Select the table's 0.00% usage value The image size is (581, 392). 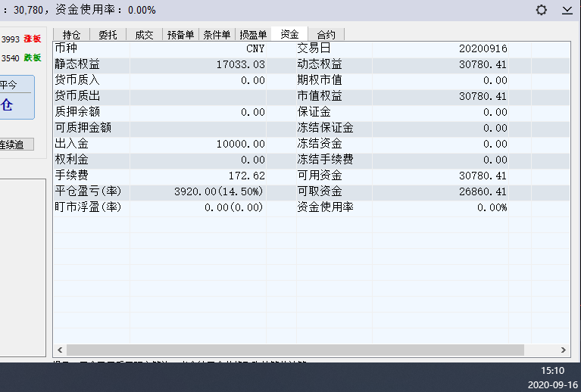[492, 207]
